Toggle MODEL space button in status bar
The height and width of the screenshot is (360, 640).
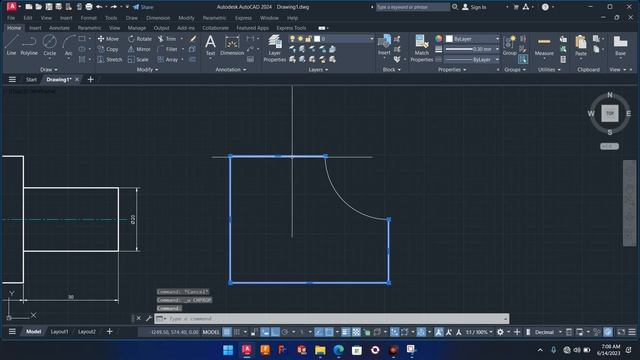(211, 332)
